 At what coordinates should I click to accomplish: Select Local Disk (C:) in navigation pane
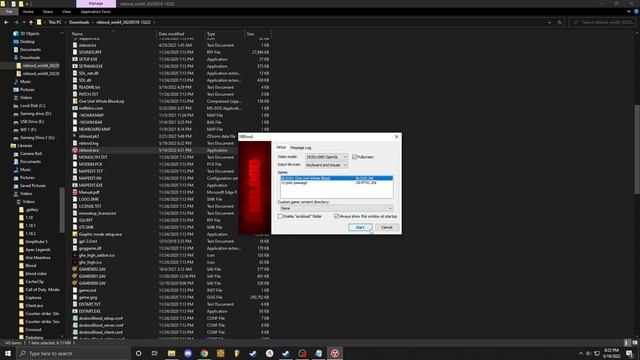coord(33,106)
